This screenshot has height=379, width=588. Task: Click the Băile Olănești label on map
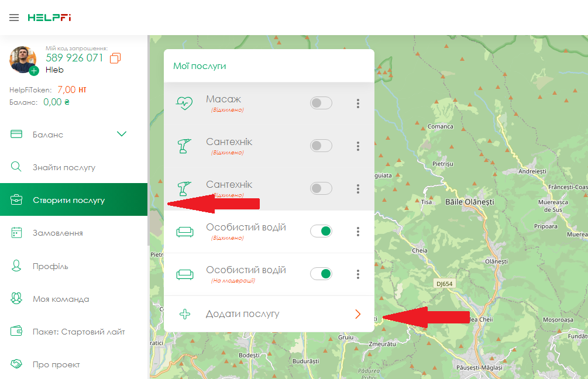point(469,202)
